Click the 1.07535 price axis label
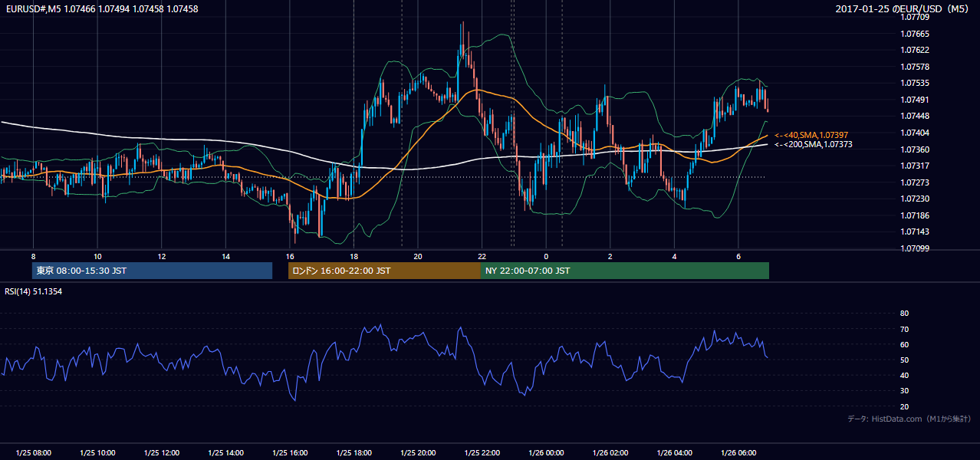The height and width of the screenshot is (460, 980). [915, 83]
